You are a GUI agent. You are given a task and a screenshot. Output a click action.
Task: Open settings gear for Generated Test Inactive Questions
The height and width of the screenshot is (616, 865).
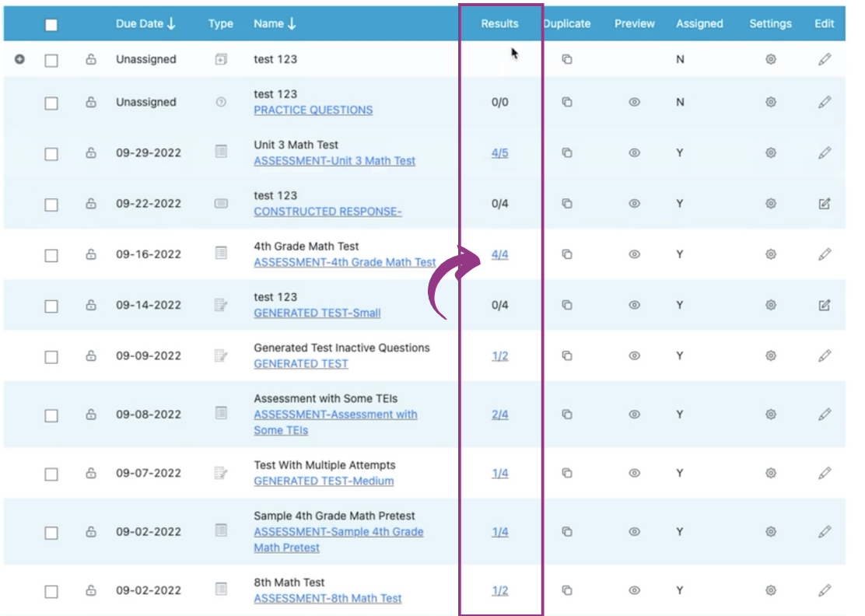click(771, 355)
